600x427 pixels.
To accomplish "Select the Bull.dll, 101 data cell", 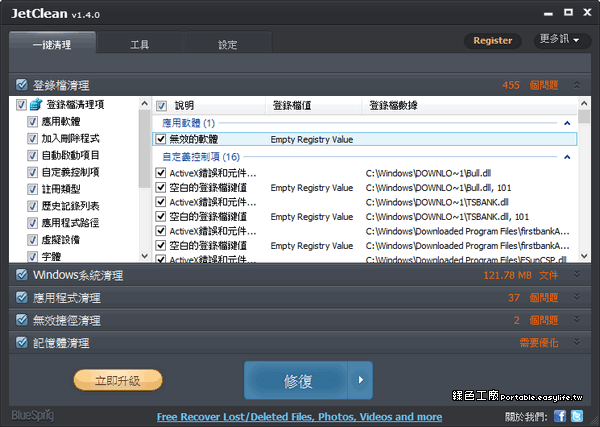I will click(x=438, y=187).
